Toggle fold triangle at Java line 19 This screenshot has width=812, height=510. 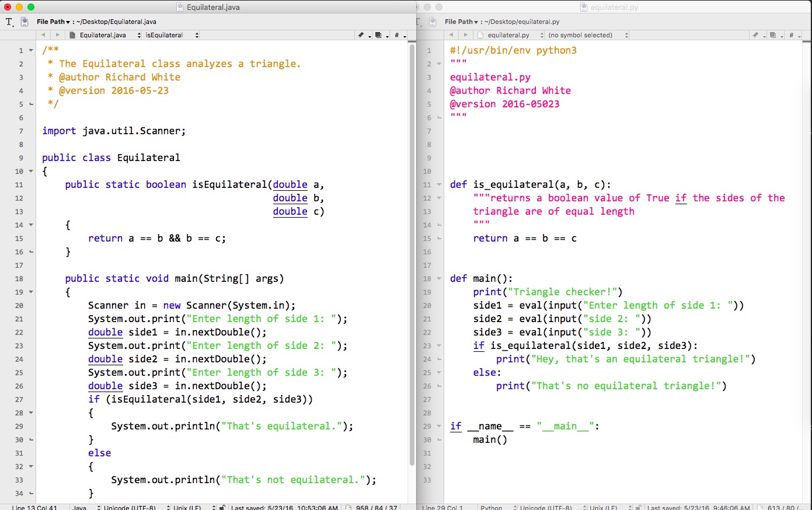pyautogui.click(x=31, y=292)
